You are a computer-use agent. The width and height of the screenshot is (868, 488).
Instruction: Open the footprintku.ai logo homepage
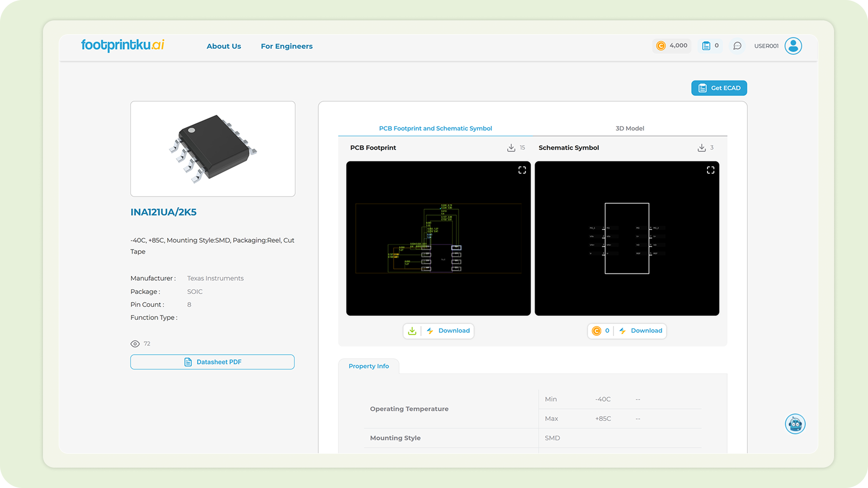123,45
